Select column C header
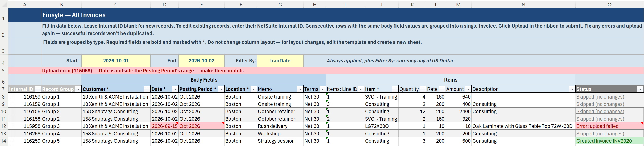 (x=116, y=4)
